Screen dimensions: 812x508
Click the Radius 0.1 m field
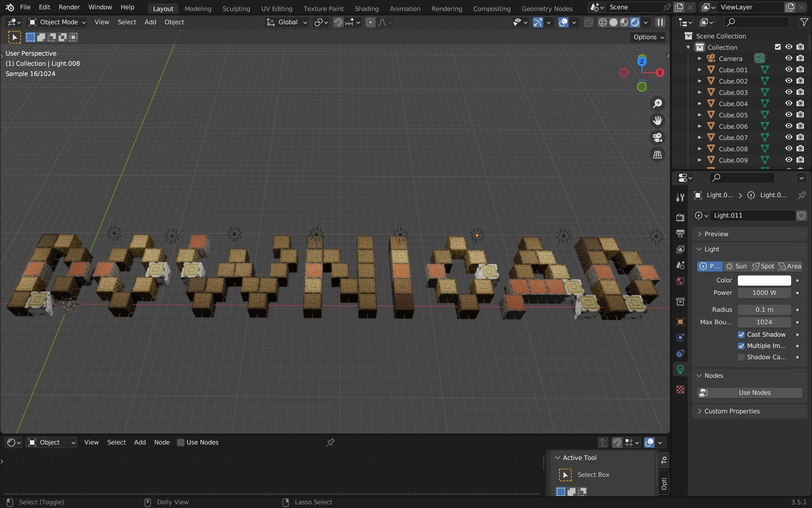pyautogui.click(x=764, y=310)
